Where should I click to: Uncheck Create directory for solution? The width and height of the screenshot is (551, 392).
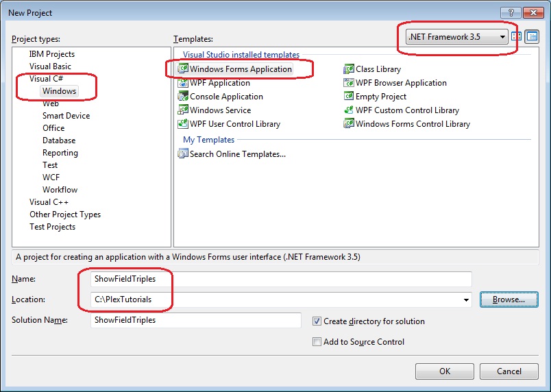(317, 321)
